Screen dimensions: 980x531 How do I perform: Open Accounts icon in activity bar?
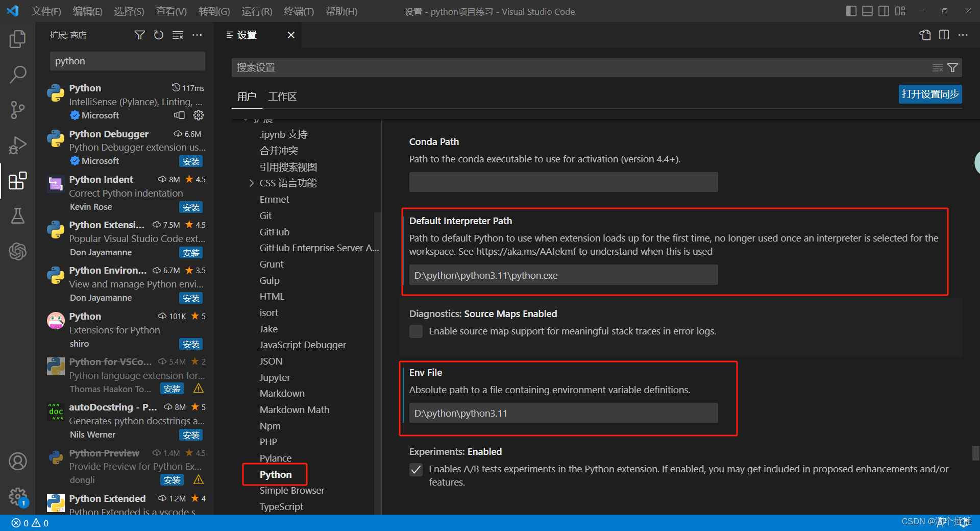click(x=17, y=462)
